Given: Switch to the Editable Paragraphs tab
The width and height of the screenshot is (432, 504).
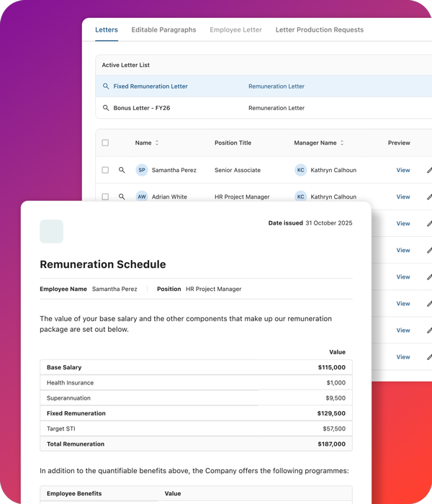Looking at the screenshot, I should point(163,30).
